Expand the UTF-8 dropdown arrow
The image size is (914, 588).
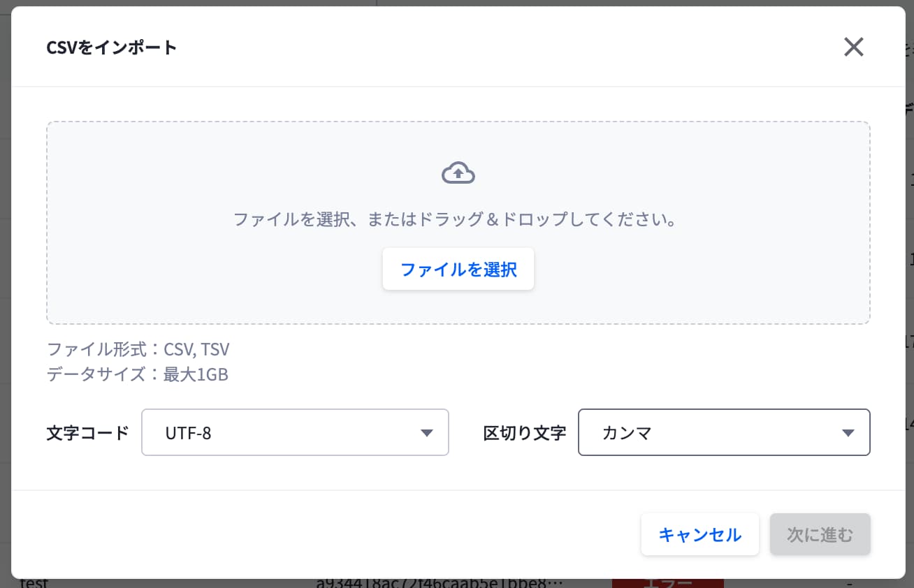[x=427, y=433]
